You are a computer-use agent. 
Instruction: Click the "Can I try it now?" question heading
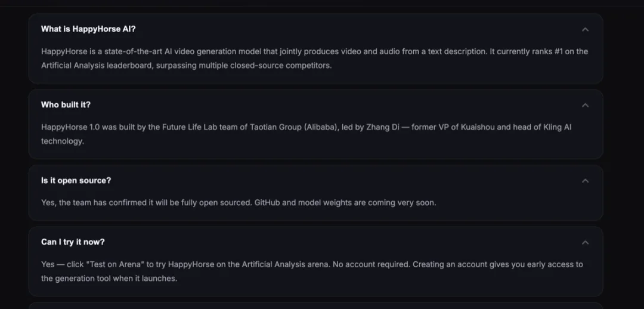pos(73,242)
